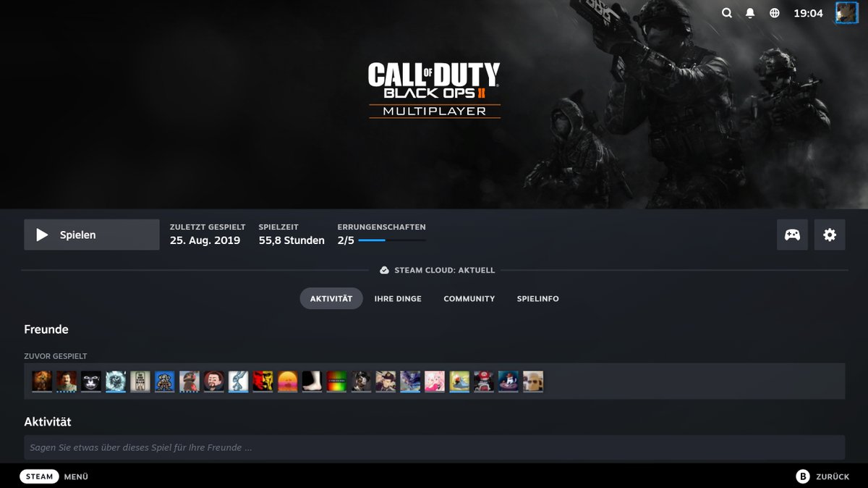Click the STEAM menu pill
Viewport: 868px width, 488px height.
click(x=40, y=476)
